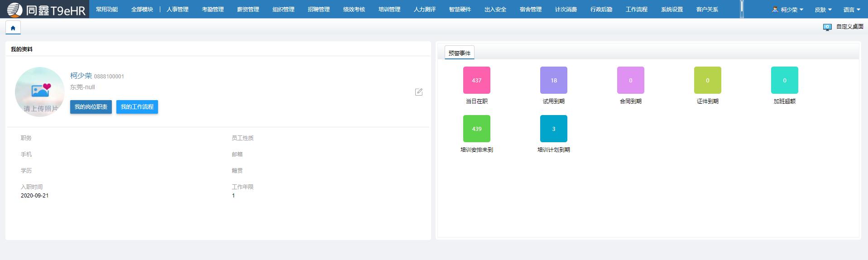868x260 pixels.
Task: Open the 考勤管理 menu
Action: tap(212, 10)
